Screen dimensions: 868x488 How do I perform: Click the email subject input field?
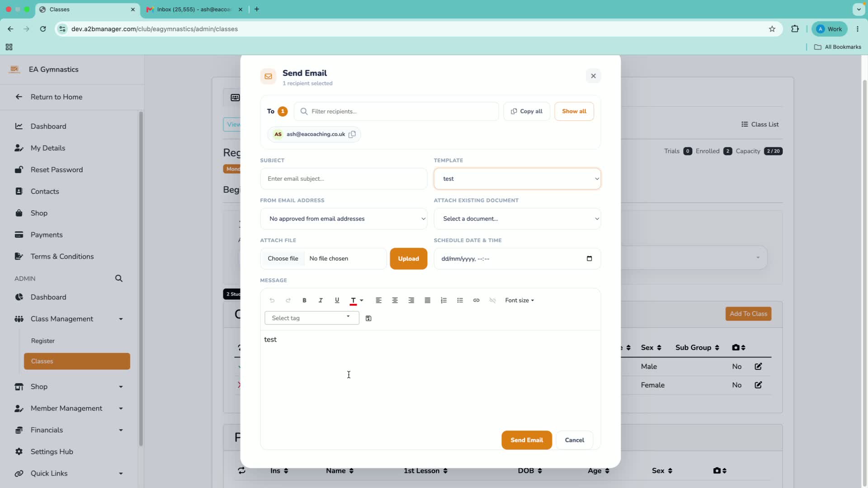tap(344, 179)
